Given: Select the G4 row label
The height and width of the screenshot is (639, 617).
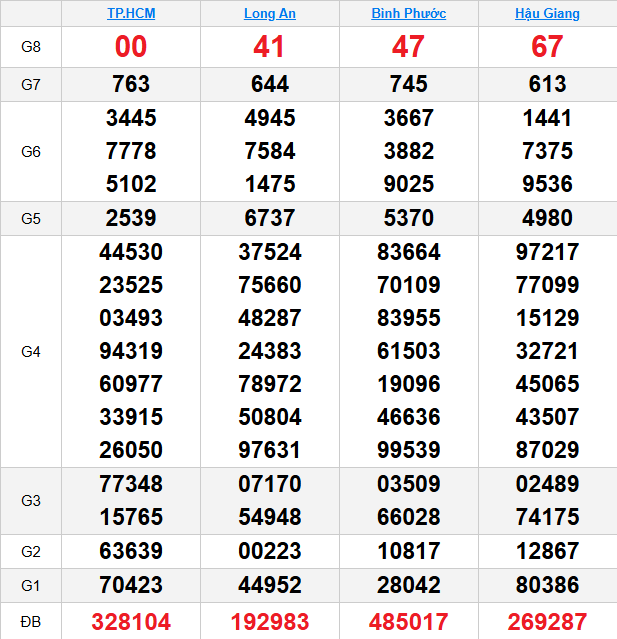Looking at the screenshot, I should click(x=31, y=351).
